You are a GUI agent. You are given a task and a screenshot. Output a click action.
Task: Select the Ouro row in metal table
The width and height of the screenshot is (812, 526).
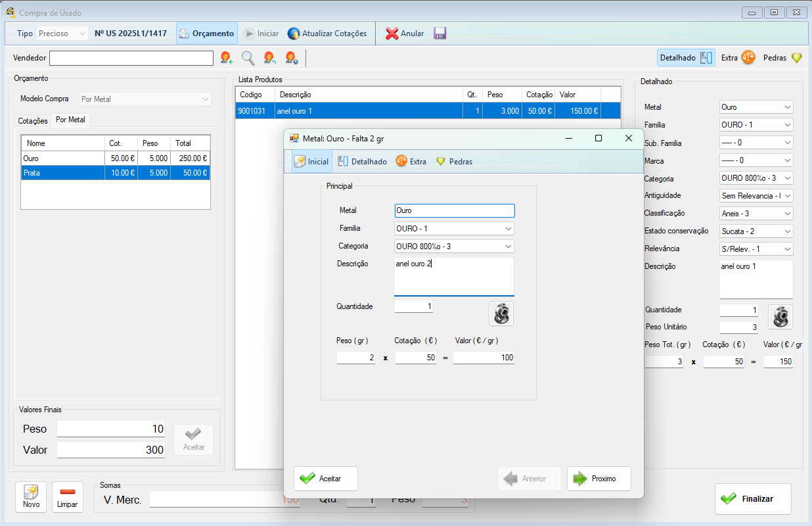coord(116,158)
